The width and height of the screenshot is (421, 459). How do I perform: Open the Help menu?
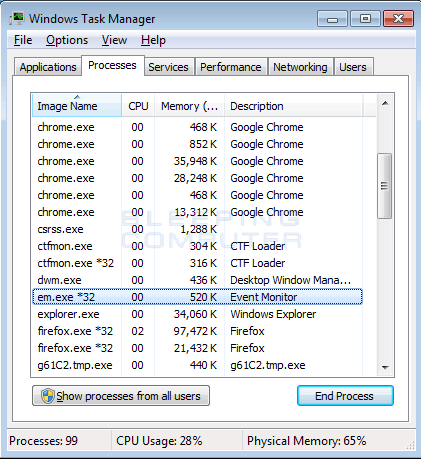pos(153,40)
